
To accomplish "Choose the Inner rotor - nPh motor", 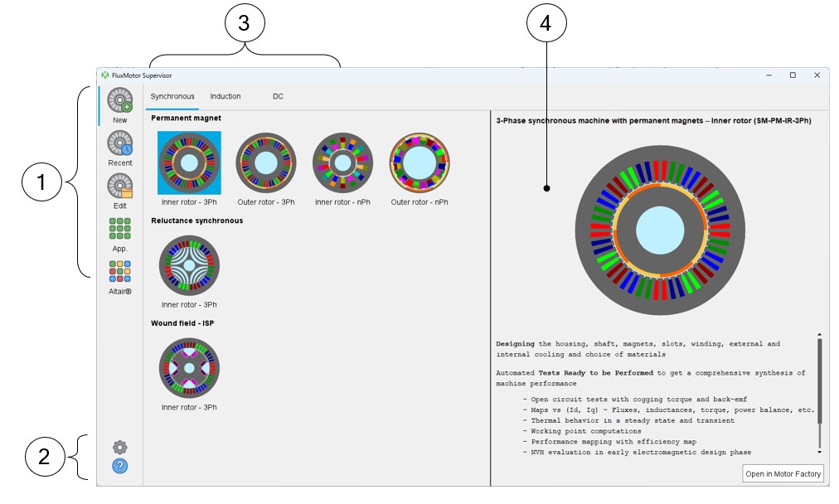I will [342, 162].
